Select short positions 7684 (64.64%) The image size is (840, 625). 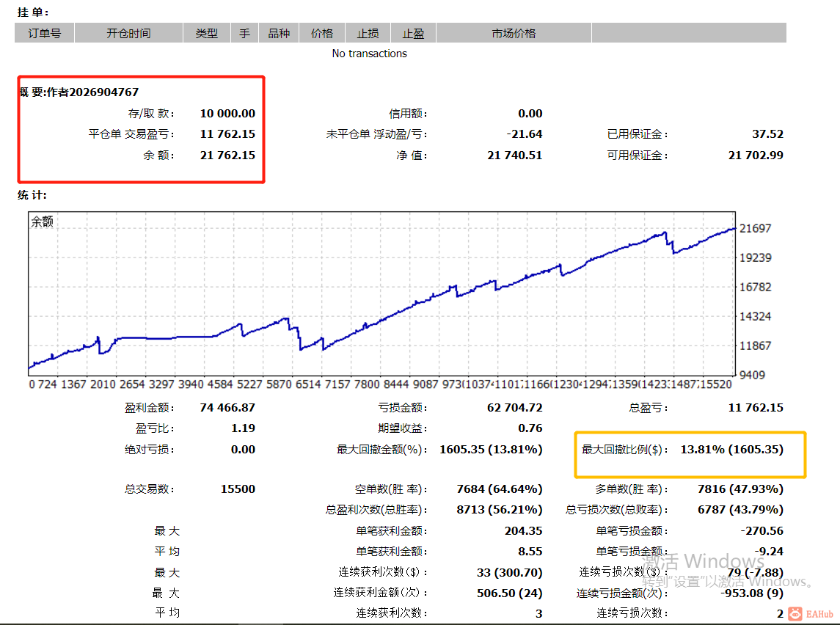(500, 489)
